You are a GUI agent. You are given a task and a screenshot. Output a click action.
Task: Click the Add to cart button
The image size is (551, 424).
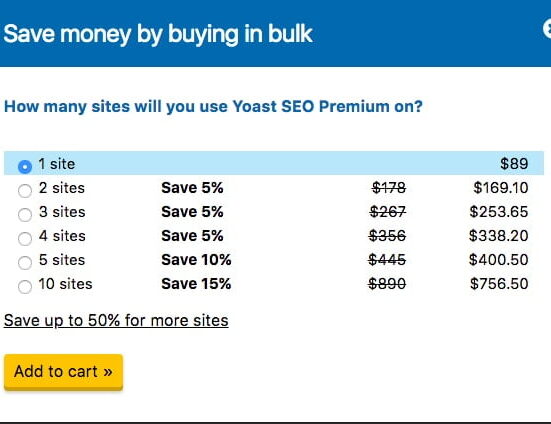point(64,372)
